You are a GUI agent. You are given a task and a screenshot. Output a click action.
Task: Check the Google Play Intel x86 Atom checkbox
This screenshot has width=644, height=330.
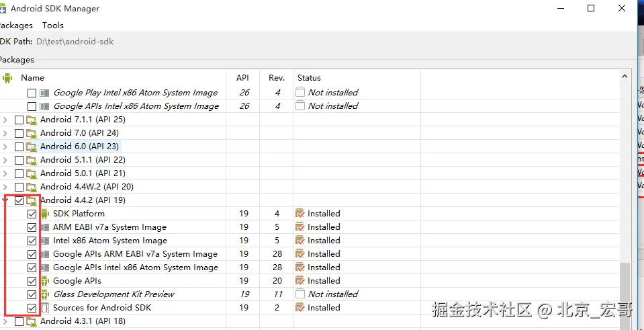tap(32, 93)
